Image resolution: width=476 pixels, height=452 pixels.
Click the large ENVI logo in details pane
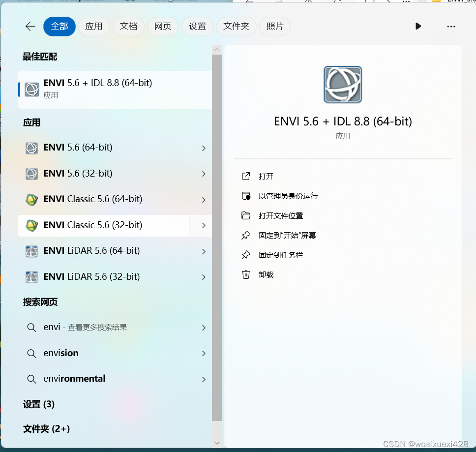coord(342,85)
